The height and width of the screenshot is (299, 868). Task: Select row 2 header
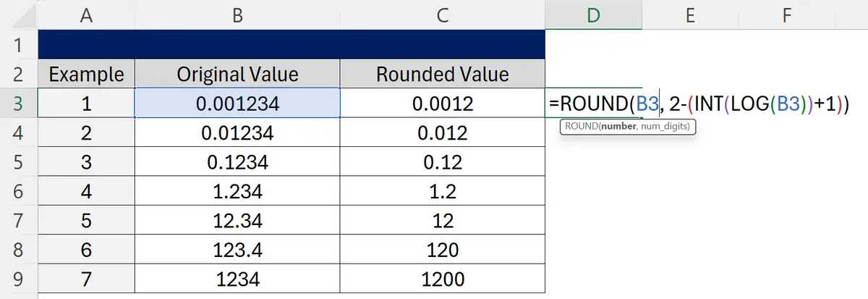[x=19, y=74]
